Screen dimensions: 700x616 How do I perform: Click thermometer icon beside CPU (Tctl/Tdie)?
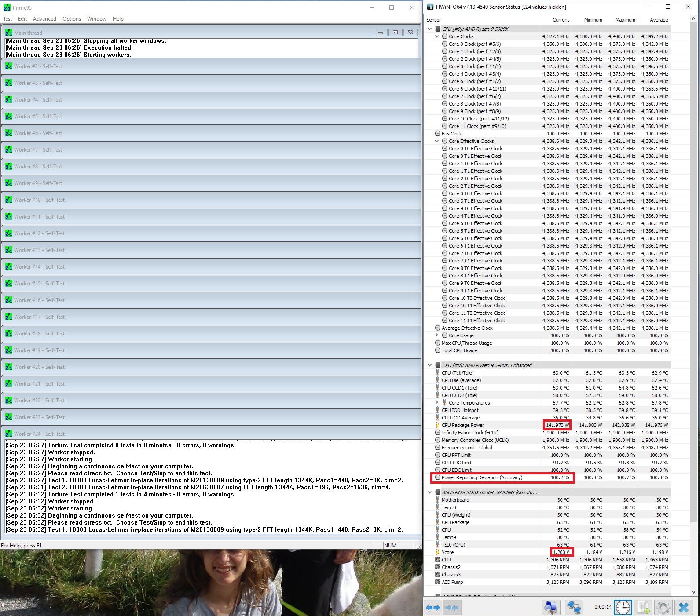[437, 373]
